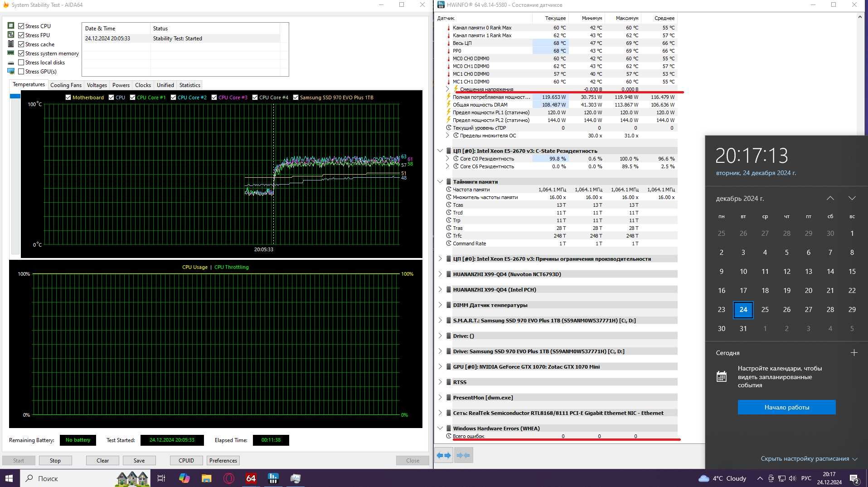Screen dimensions: 868x487
Task: Hide the schedule with Скрыть настройку расписания
Action: (x=809, y=458)
